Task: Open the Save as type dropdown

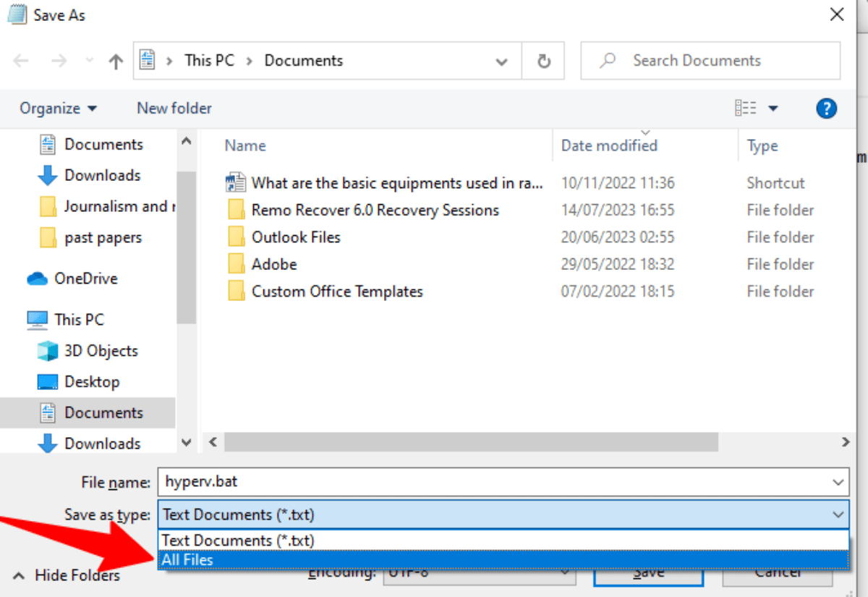Action: [503, 515]
